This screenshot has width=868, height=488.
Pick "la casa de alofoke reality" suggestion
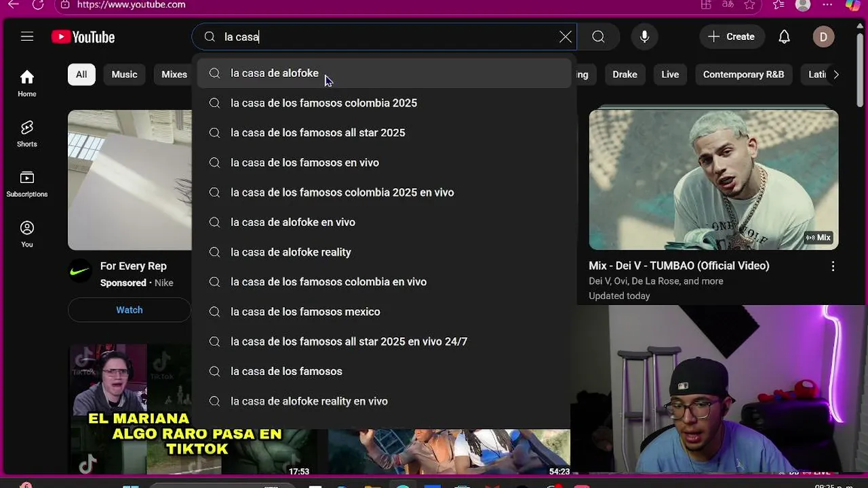point(384,252)
